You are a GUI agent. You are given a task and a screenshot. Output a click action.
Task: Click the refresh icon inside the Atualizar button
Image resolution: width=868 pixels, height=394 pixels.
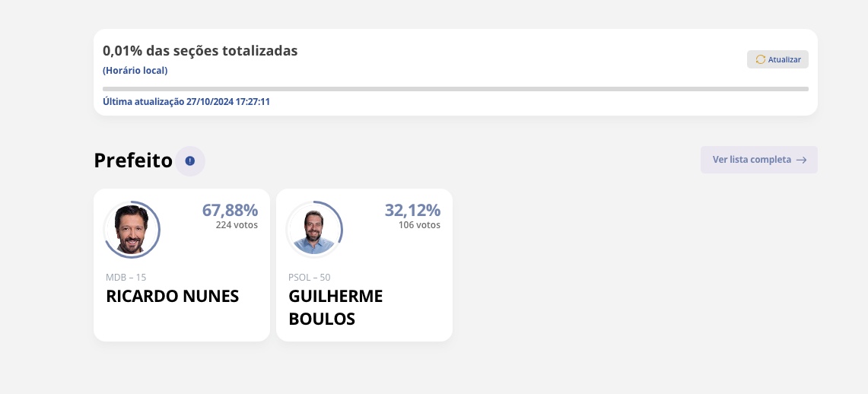(x=760, y=59)
